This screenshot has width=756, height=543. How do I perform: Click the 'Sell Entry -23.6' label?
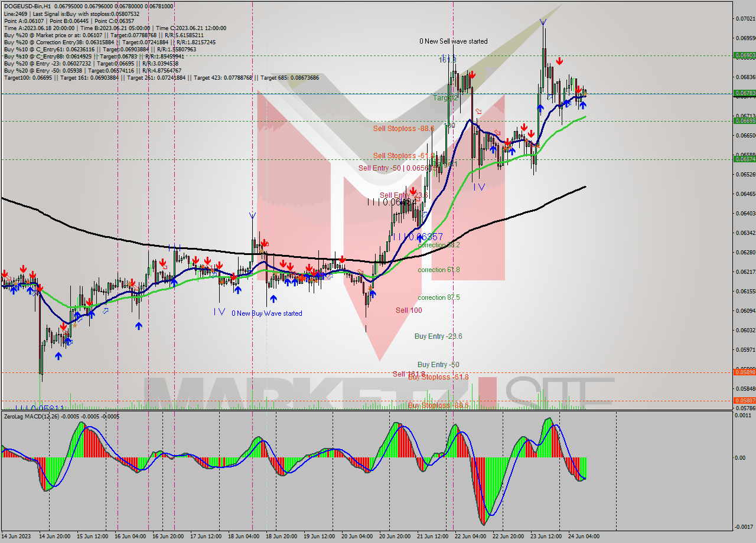tap(403, 195)
